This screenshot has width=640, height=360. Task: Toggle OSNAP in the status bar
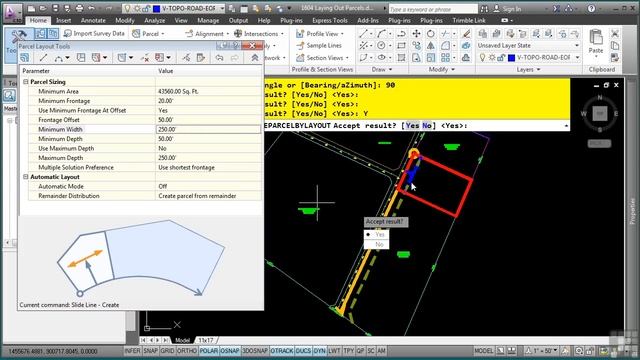[x=229, y=351]
